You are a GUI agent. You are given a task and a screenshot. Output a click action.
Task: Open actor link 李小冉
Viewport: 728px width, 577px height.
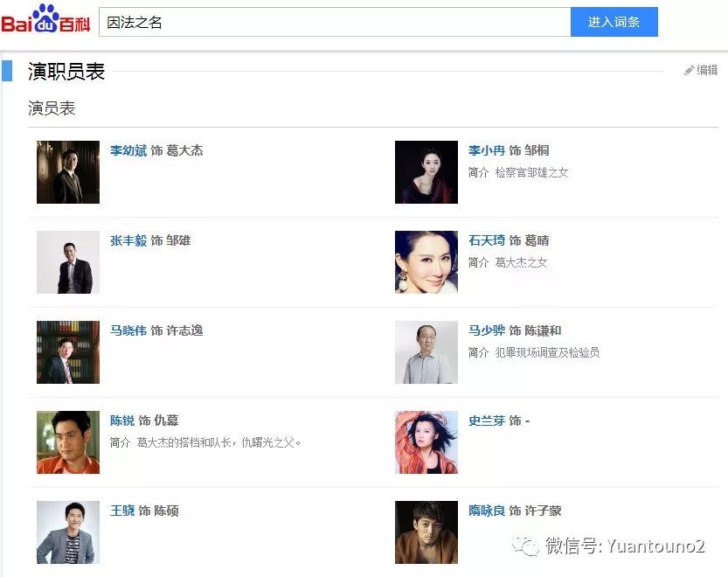click(x=487, y=150)
